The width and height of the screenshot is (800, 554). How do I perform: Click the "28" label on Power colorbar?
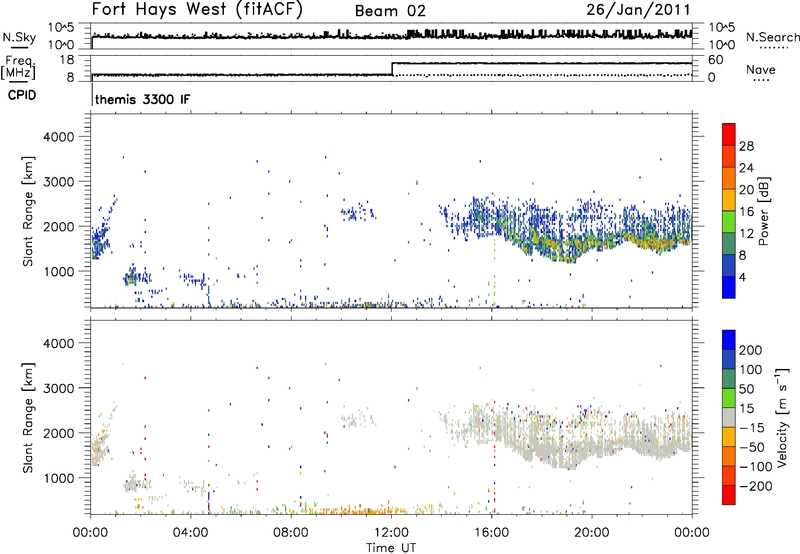pos(746,146)
